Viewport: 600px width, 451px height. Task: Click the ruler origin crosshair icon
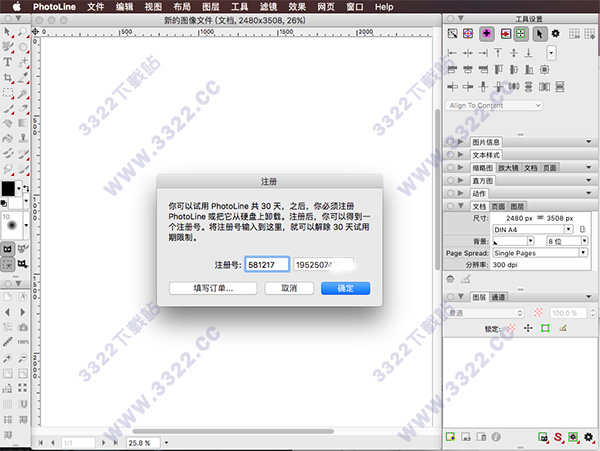click(x=35, y=31)
